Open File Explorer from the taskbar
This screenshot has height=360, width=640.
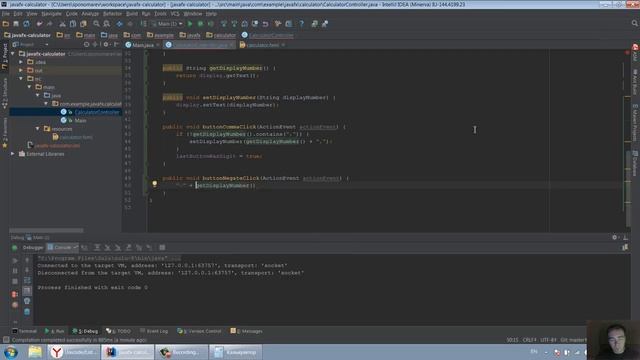36,352
